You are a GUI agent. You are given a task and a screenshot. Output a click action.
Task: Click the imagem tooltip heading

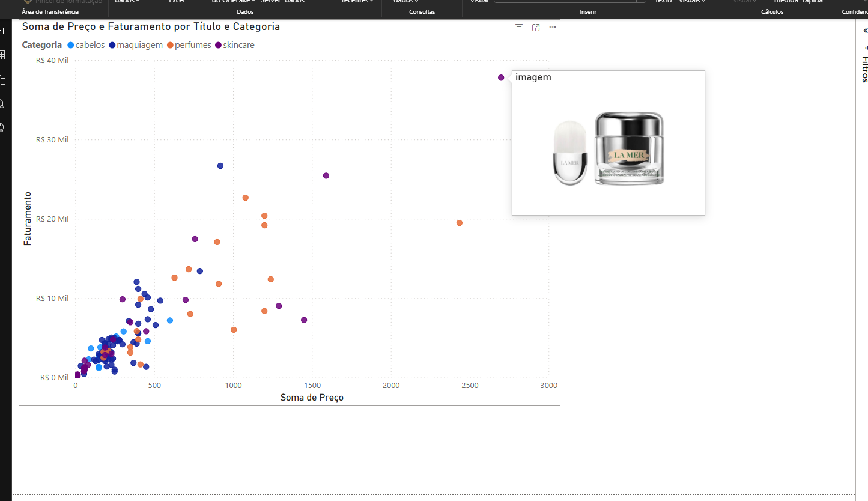(x=533, y=77)
